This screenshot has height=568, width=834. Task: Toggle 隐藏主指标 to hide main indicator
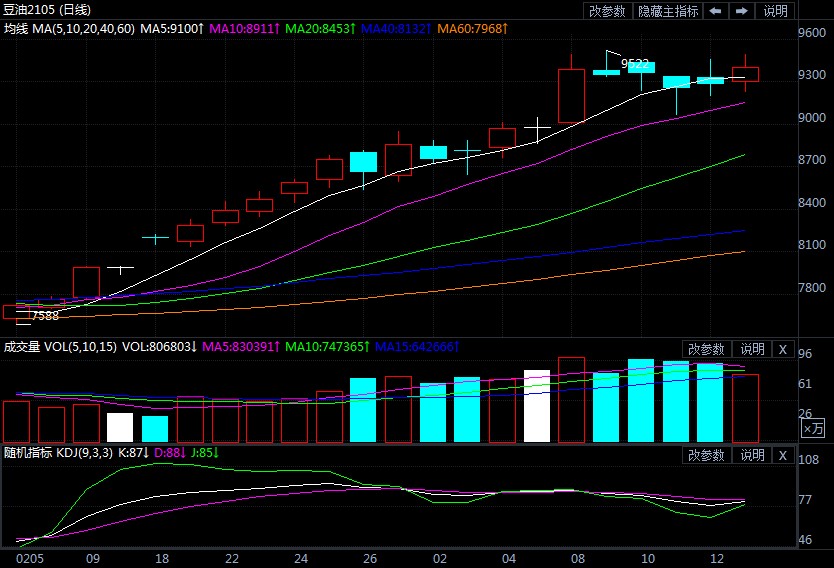(x=668, y=11)
